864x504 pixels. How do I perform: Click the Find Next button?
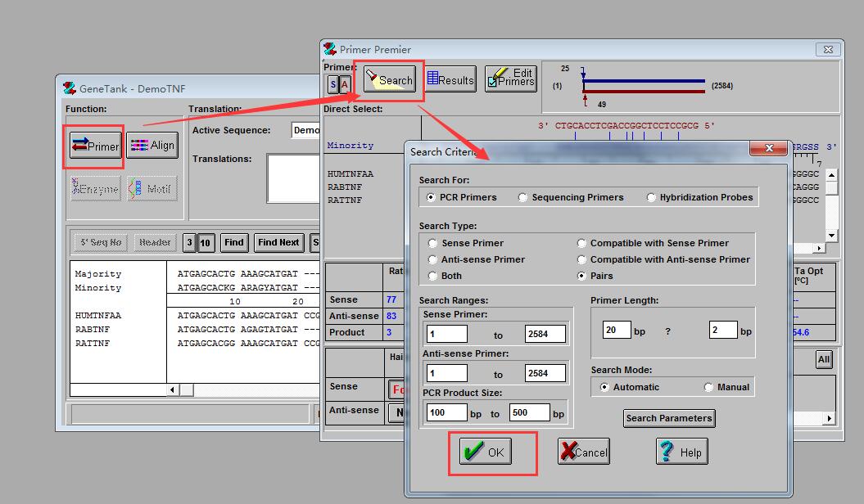click(278, 242)
